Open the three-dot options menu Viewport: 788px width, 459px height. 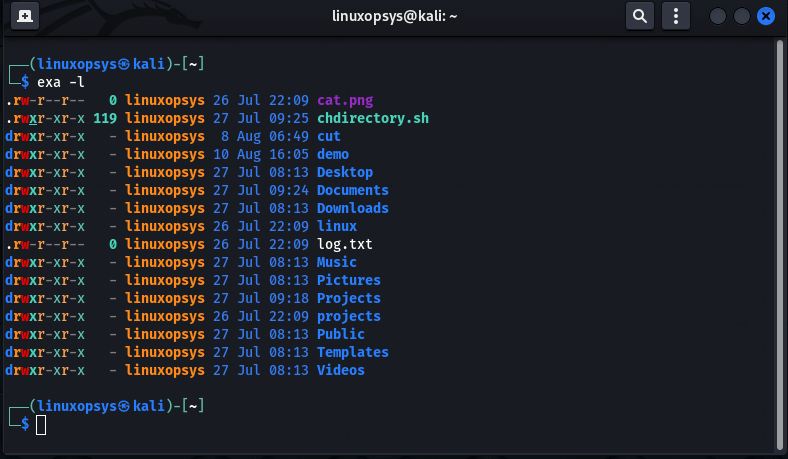(677, 16)
